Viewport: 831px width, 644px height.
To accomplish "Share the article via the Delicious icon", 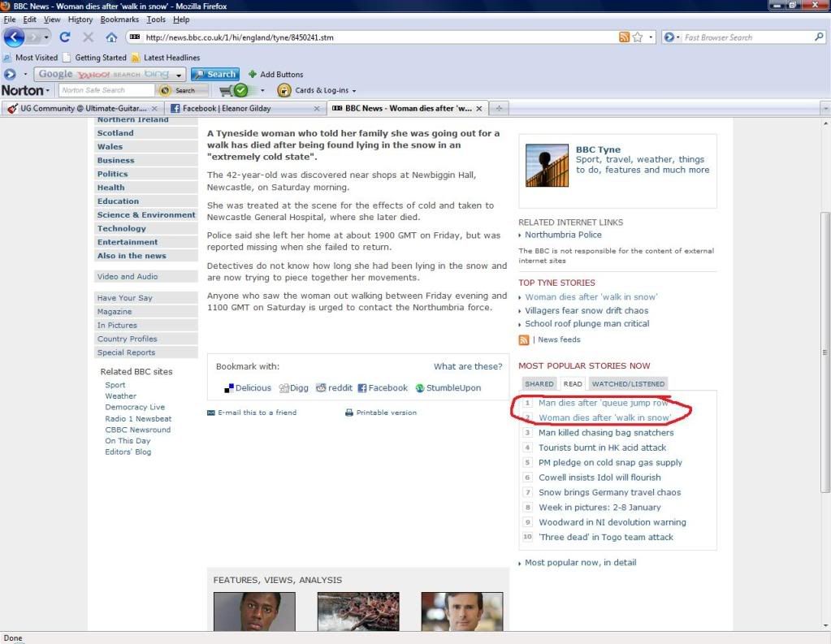I will click(229, 388).
